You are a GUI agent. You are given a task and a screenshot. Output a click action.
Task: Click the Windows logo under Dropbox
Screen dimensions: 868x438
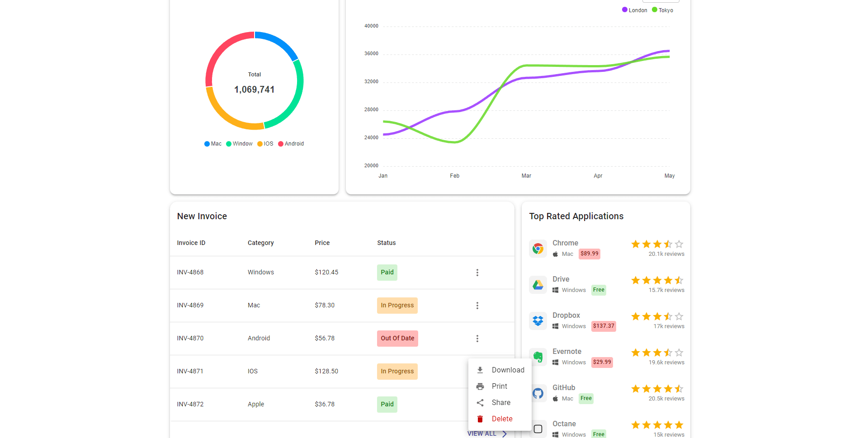click(x=556, y=326)
